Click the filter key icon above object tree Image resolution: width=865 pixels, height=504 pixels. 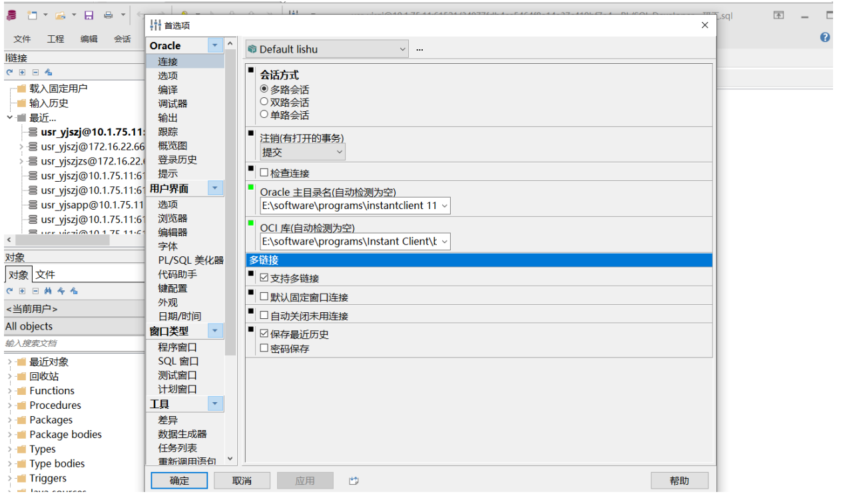[61, 291]
